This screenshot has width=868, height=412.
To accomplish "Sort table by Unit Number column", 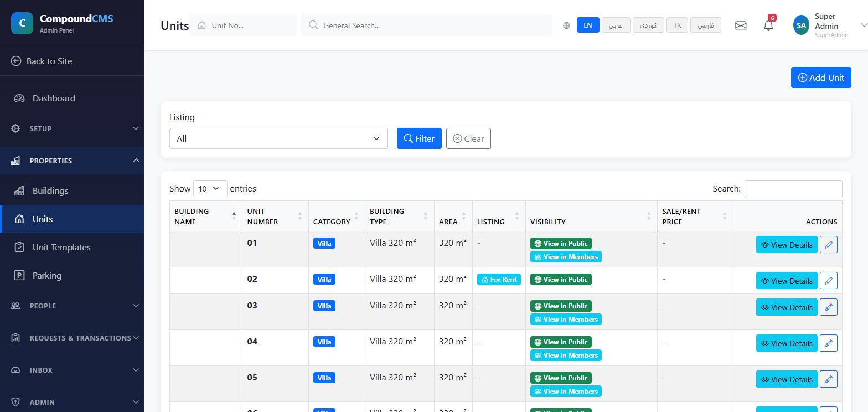I will coord(275,216).
